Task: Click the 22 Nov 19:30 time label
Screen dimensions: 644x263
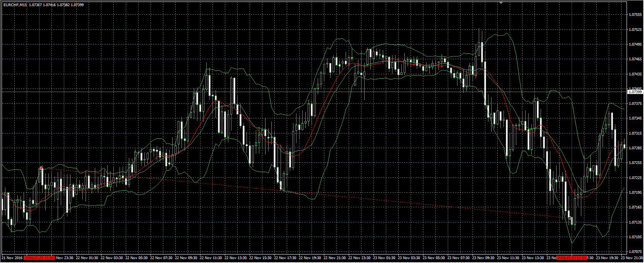Action: tap(310, 258)
